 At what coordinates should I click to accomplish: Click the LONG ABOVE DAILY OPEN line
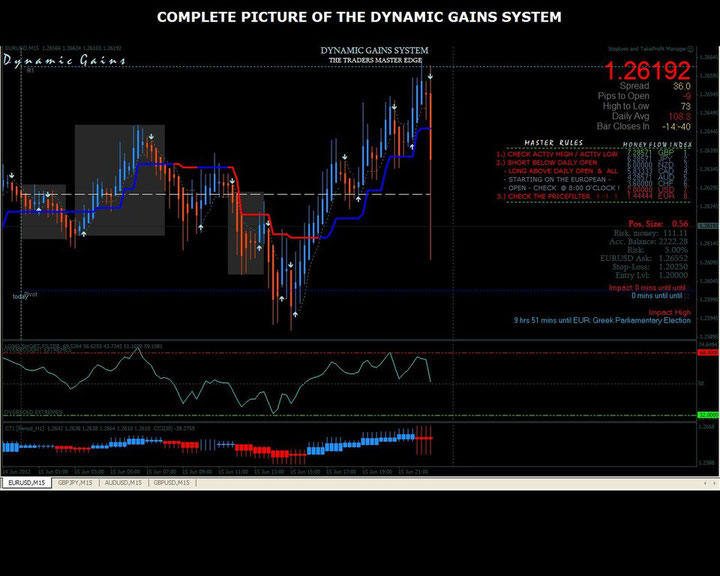[x=562, y=171]
